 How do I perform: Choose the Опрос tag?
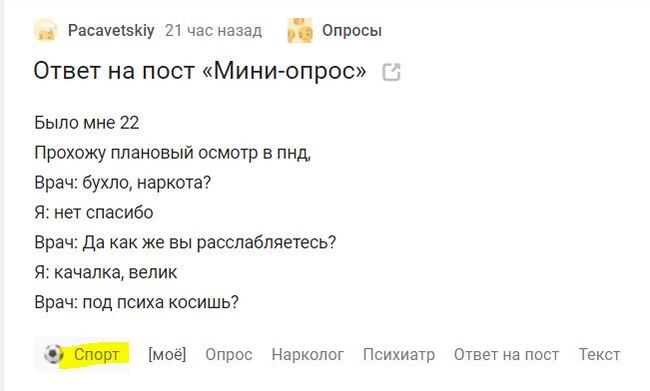(229, 355)
